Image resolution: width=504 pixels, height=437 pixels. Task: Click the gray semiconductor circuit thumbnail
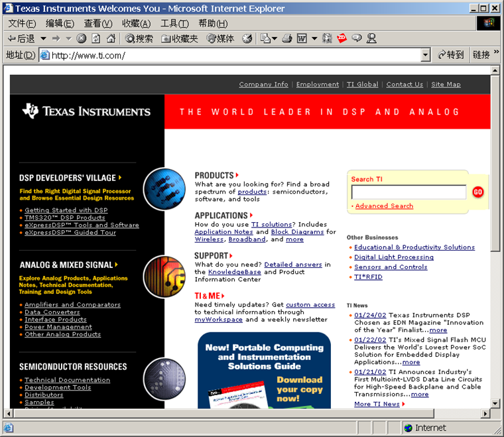[x=164, y=379]
